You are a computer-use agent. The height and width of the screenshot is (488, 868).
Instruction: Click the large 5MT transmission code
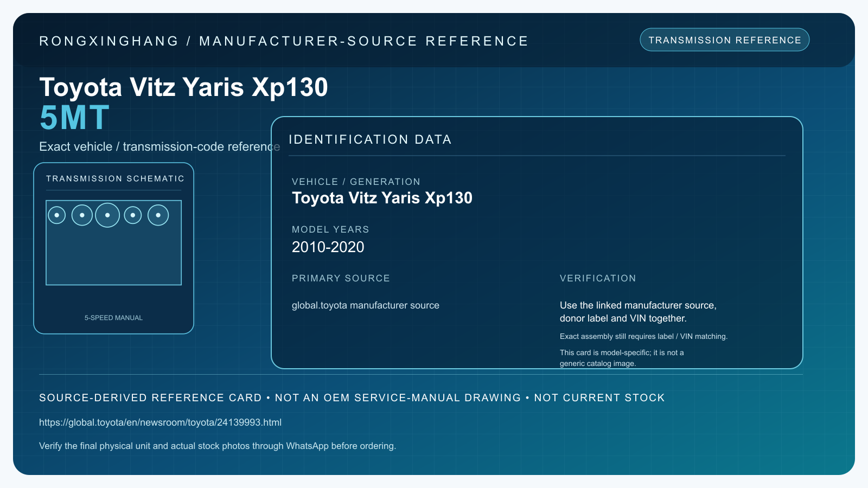click(x=74, y=118)
